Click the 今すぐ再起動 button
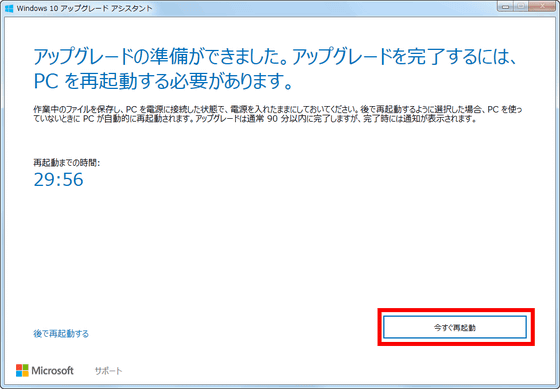The image size is (560, 389). [x=455, y=327]
